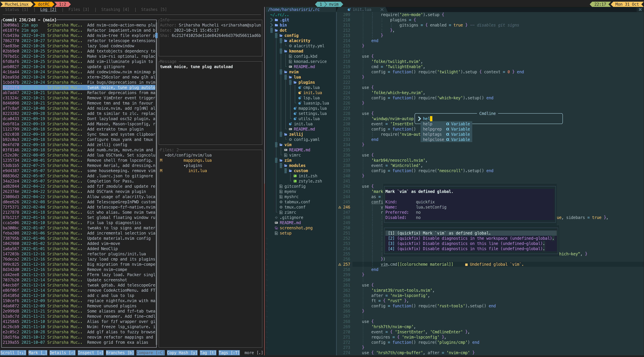Click the Mark button in bottom bar
Screen dimensions: 644x357
coord(38,353)
